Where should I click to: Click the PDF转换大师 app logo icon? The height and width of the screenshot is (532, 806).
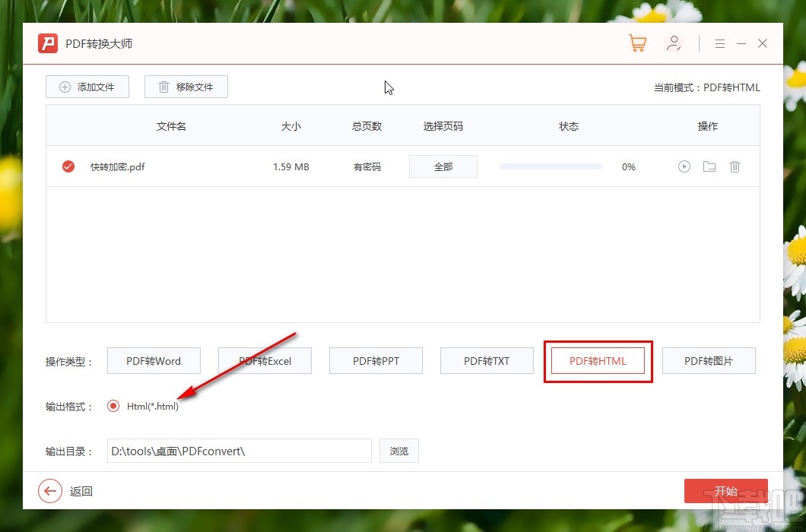click(x=47, y=43)
